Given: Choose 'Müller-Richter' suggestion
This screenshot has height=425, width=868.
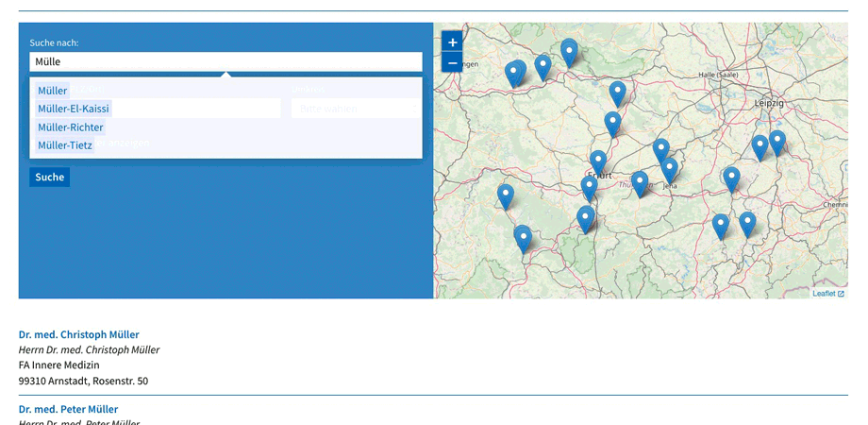Looking at the screenshot, I should (71, 127).
